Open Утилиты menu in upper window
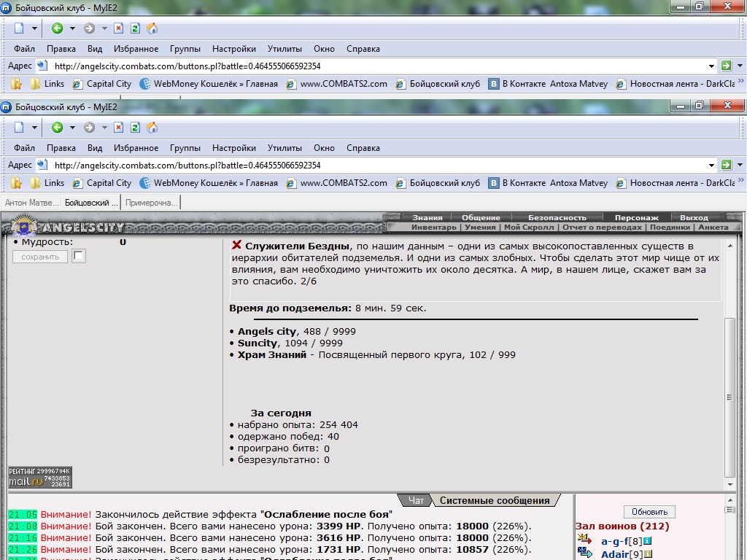The image size is (747, 560). tap(285, 49)
